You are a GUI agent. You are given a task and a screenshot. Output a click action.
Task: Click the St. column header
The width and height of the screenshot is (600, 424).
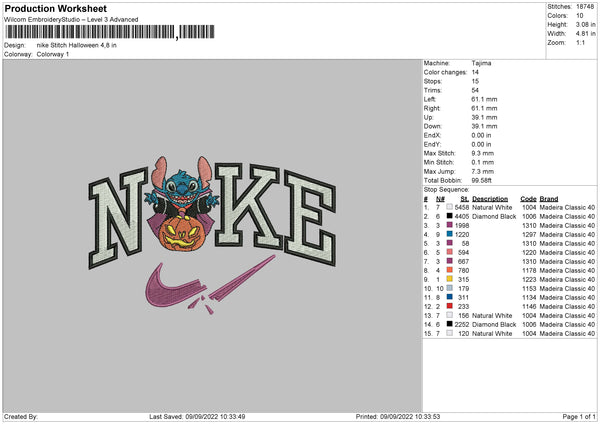[465, 199]
